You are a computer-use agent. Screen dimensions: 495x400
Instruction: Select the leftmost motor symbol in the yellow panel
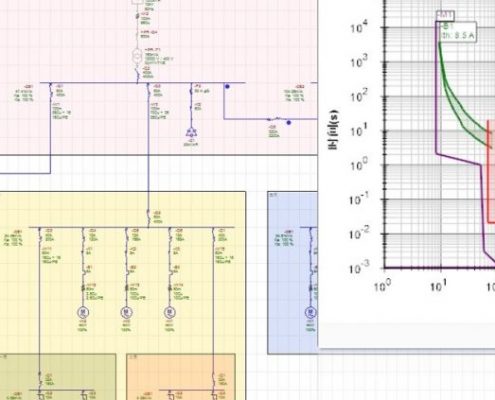(x=83, y=313)
